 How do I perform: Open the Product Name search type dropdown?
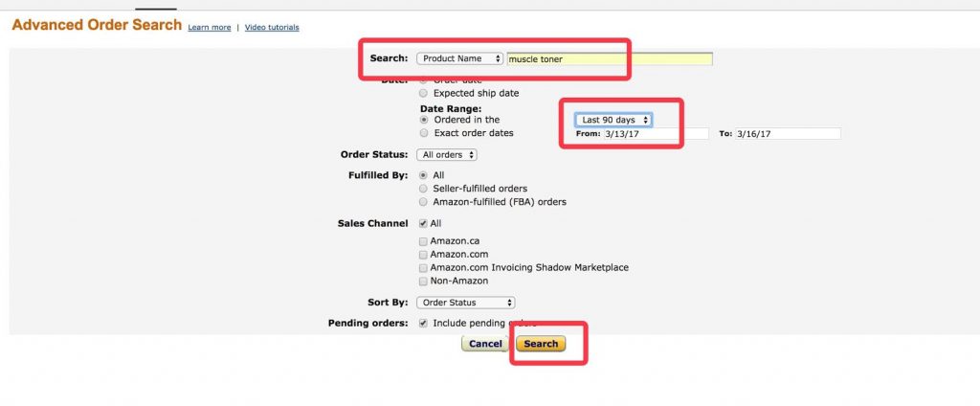(x=459, y=58)
